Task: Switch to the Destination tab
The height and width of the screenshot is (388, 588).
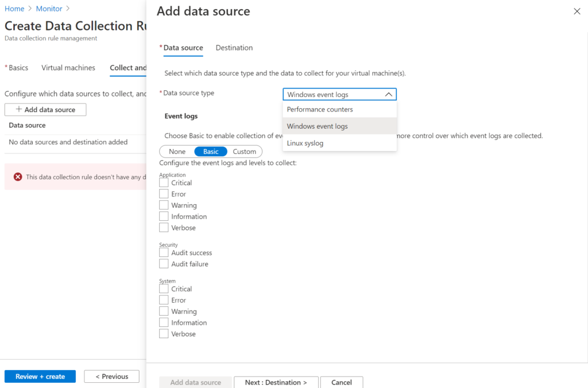Action: (234, 48)
